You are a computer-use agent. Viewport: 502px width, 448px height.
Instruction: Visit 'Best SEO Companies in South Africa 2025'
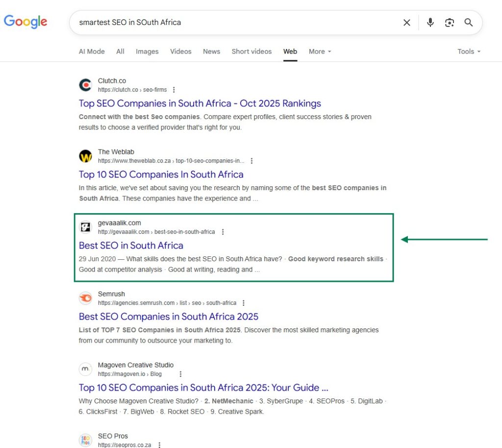pos(168,317)
